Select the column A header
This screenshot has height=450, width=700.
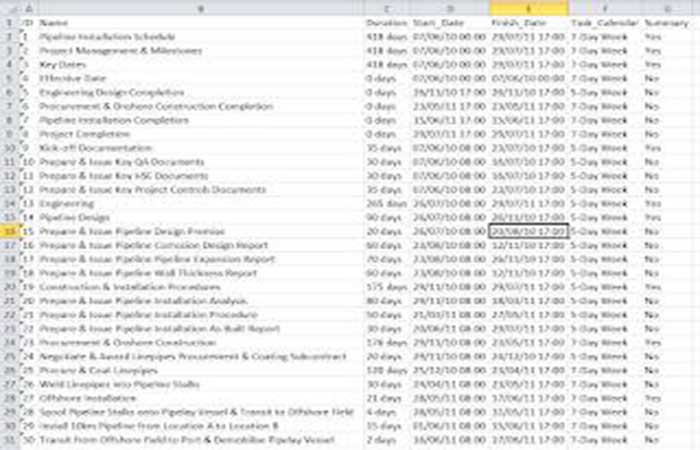click(29, 8)
